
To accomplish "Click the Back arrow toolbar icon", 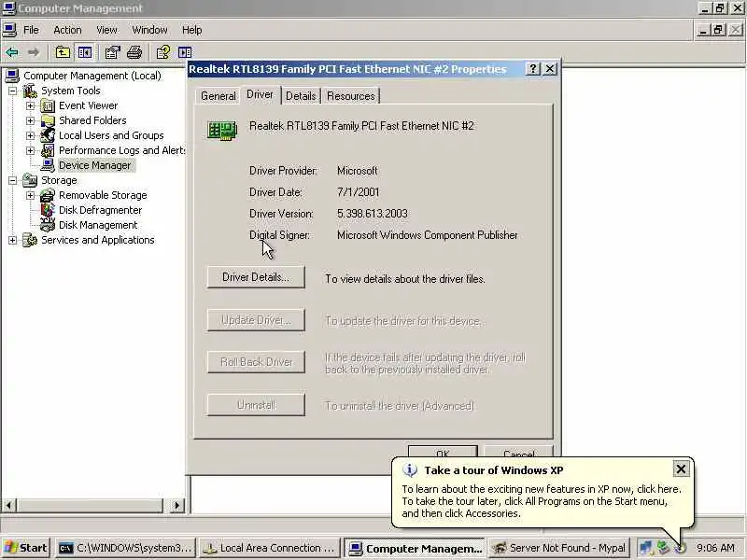I will coord(12,52).
